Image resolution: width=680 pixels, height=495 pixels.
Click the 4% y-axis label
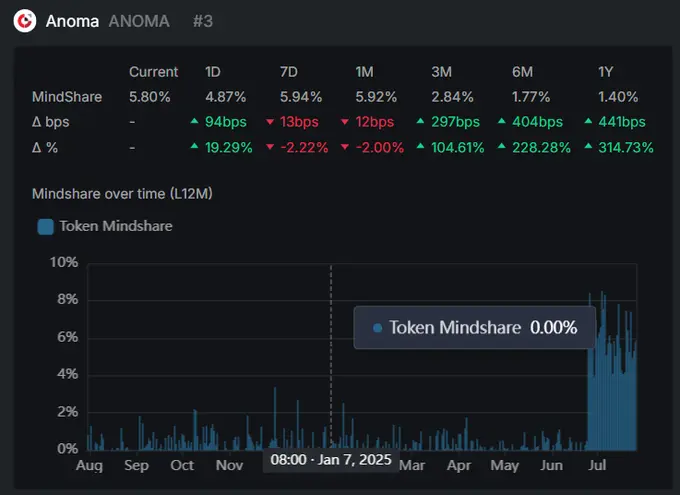(68, 374)
